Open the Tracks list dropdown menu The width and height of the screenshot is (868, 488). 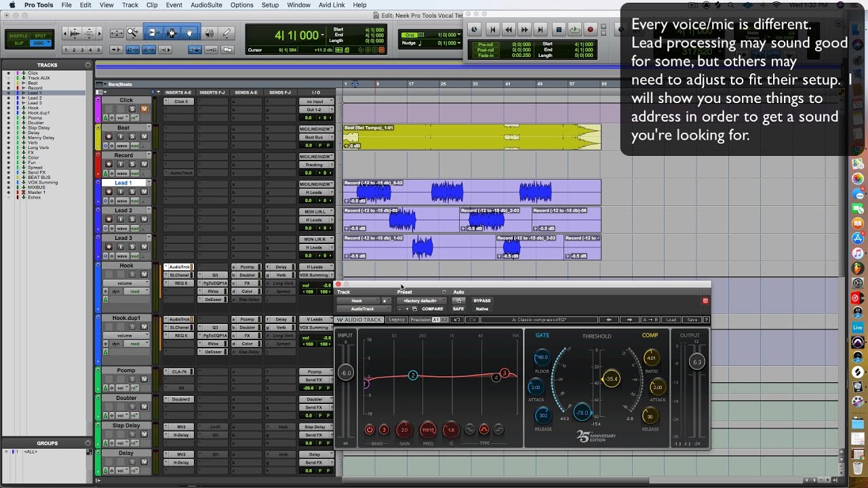(87, 65)
